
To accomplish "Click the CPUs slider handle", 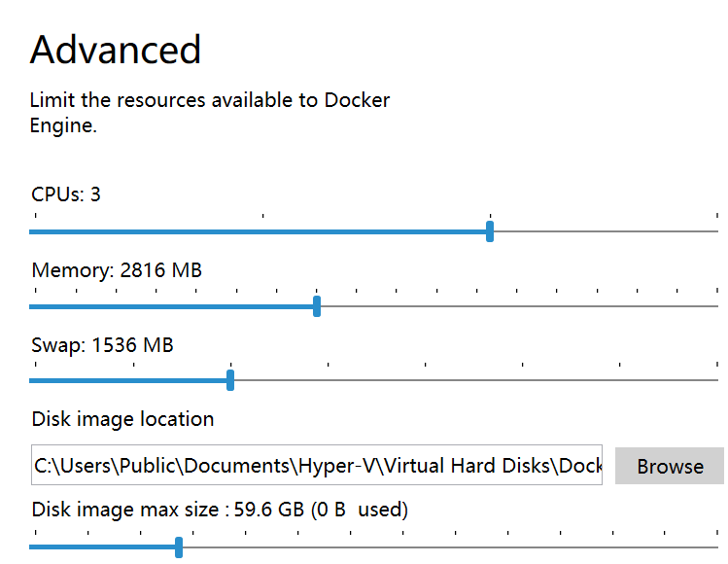I will [490, 231].
